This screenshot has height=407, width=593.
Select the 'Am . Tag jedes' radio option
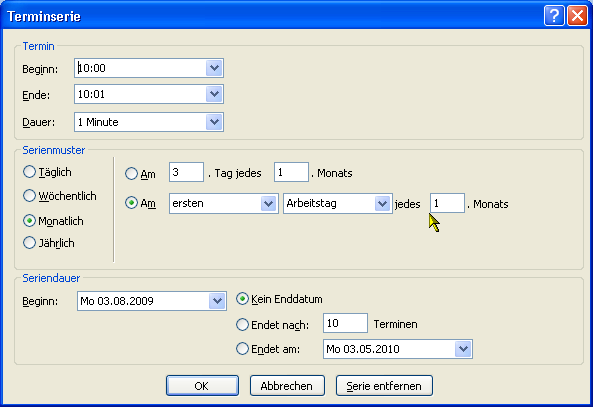[131, 174]
